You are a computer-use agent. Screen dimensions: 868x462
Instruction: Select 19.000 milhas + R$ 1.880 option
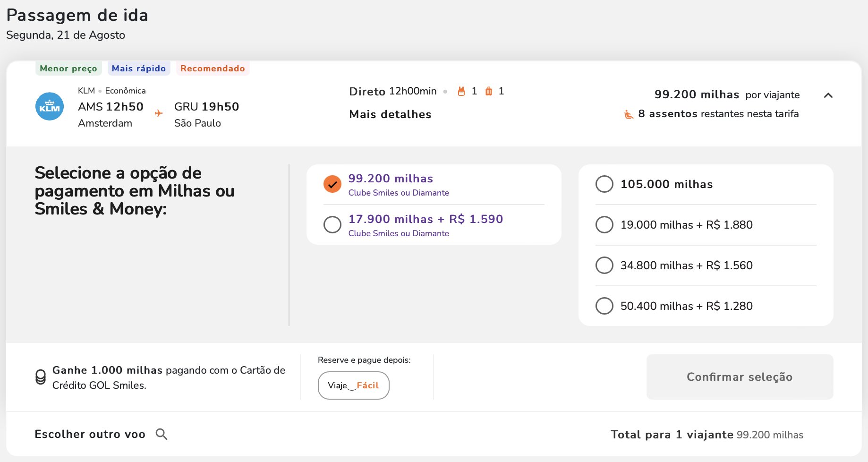[x=604, y=225]
